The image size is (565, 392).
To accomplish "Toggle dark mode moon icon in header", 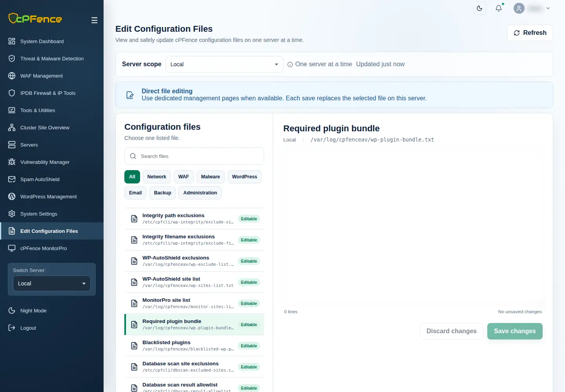I will tap(479, 8).
